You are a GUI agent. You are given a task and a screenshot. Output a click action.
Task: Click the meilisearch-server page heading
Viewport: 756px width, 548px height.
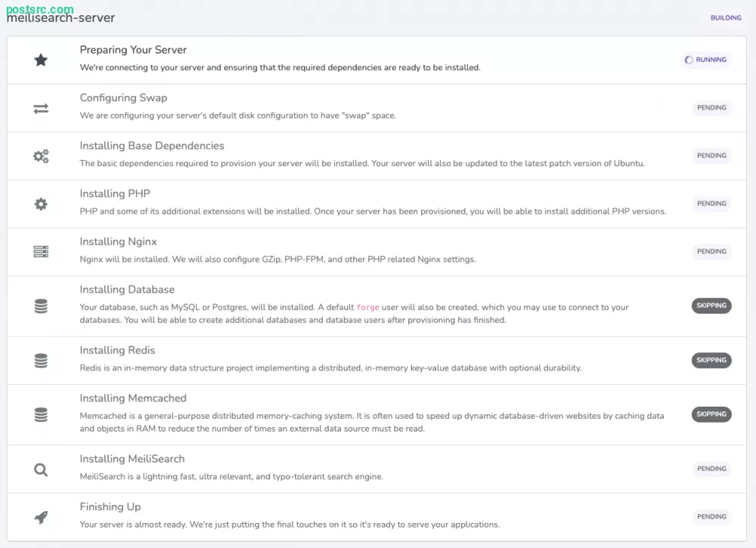[x=61, y=18]
